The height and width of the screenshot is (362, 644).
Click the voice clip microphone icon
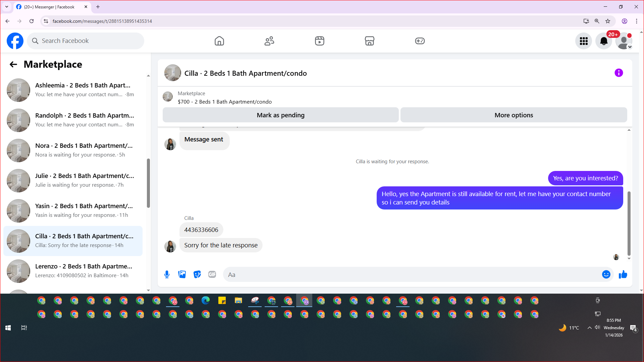pyautogui.click(x=167, y=275)
